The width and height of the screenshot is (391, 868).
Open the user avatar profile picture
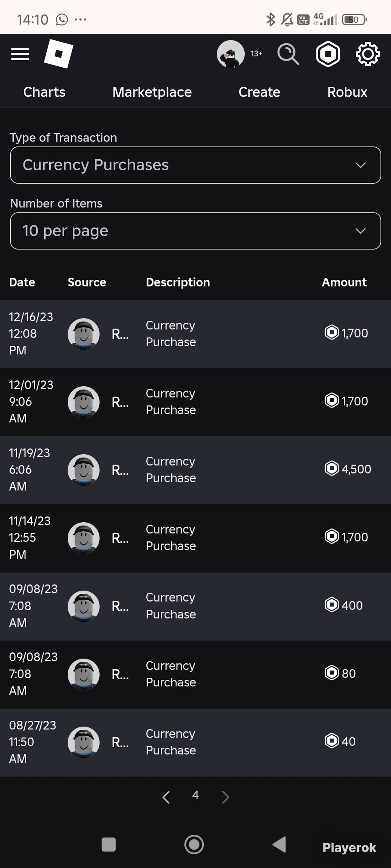tap(231, 54)
